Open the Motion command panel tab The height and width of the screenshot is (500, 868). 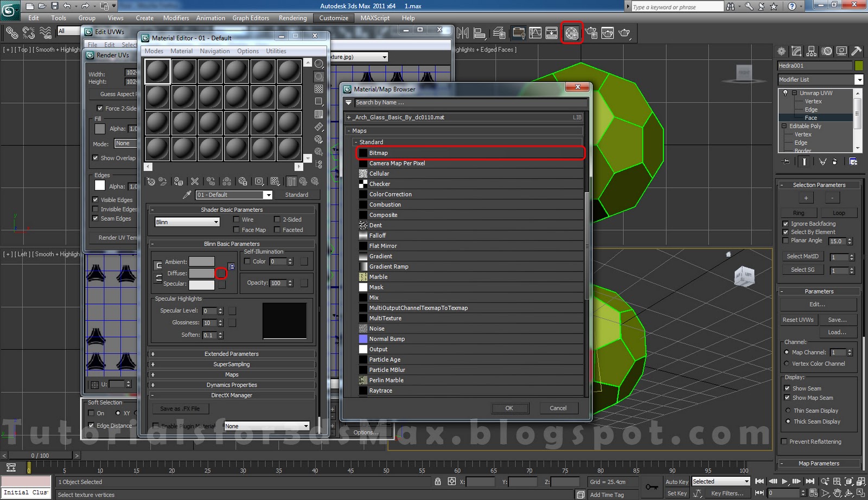click(x=827, y=52)
